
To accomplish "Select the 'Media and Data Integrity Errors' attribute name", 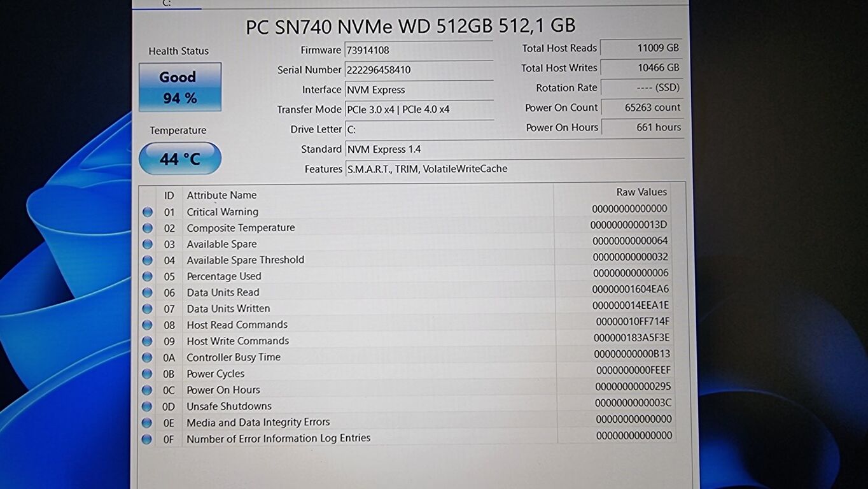I will [x=258, y=422].
